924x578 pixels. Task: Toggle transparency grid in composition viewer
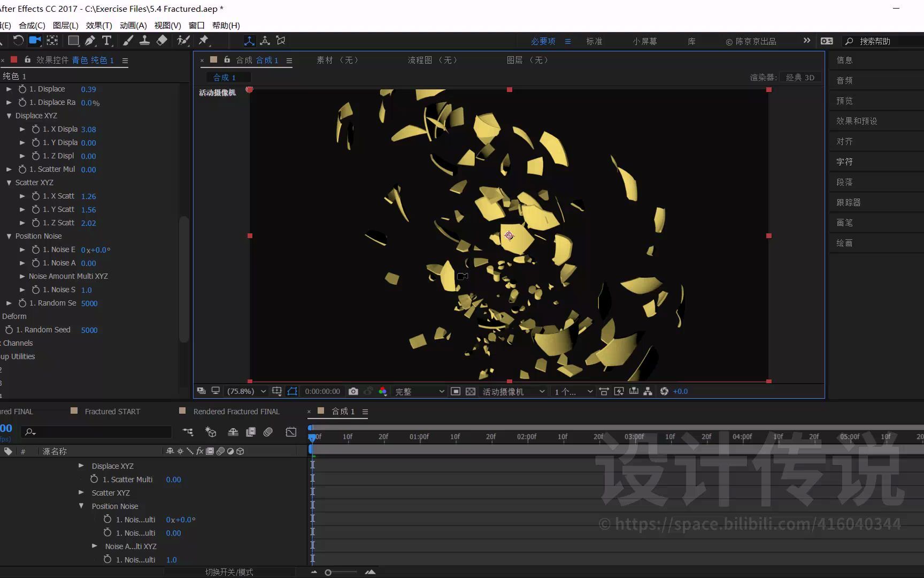tap(471, 391)
